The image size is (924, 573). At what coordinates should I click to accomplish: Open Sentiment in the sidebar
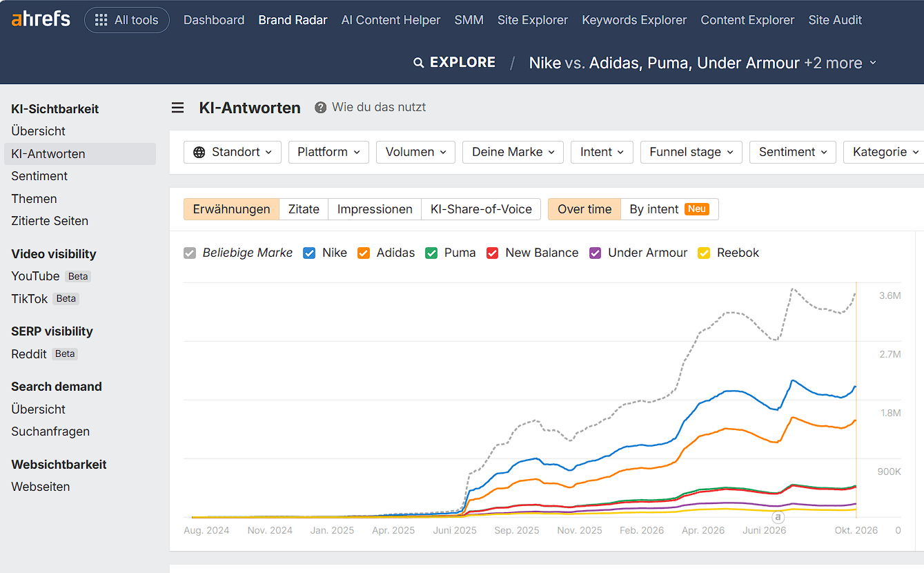tap(39, 176)
